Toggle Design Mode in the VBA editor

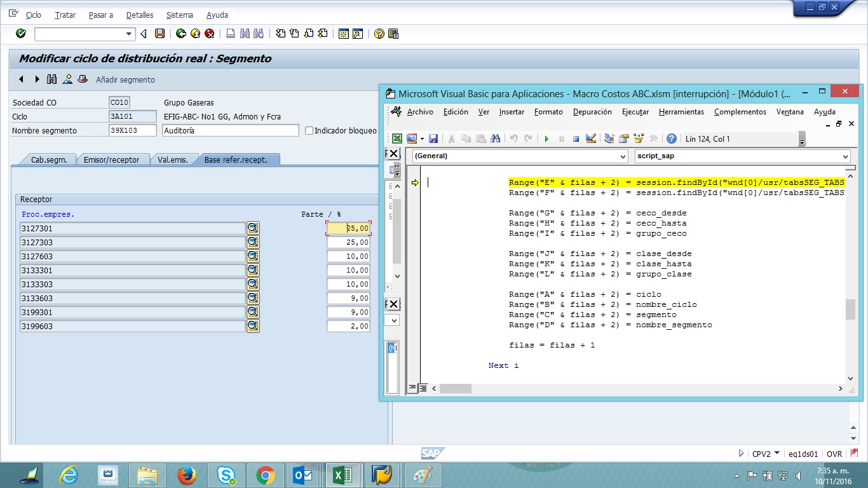click(591, 138)
